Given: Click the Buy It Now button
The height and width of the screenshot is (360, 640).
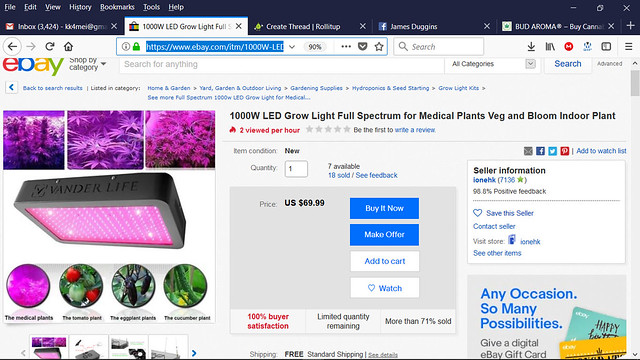Looking at the screenshot, I should (x=384, y=208).
